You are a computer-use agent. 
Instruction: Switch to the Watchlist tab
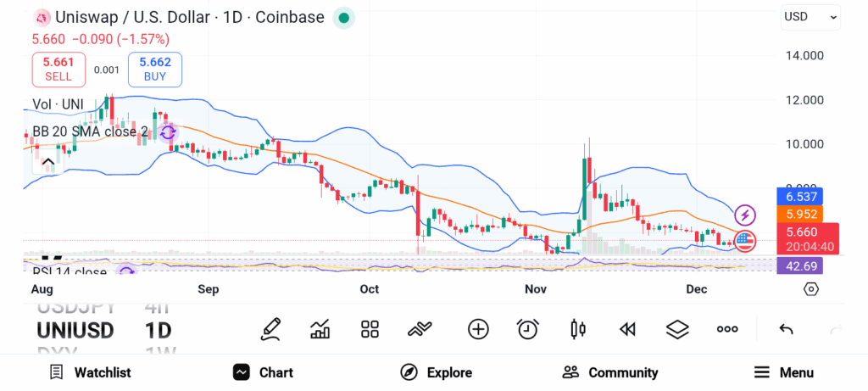point(90,372)
